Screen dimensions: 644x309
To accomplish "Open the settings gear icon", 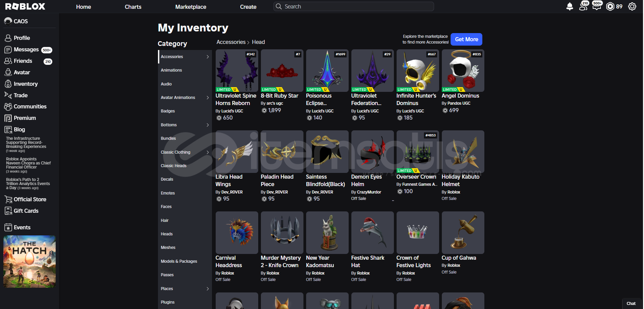I will click(x=632, y=6).
